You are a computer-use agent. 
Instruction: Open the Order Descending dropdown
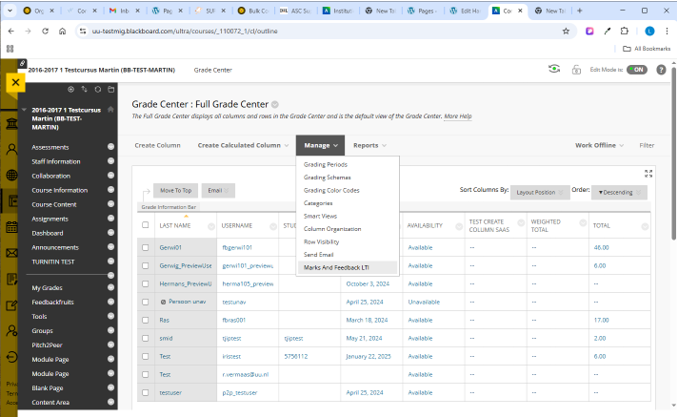[619, 193]
